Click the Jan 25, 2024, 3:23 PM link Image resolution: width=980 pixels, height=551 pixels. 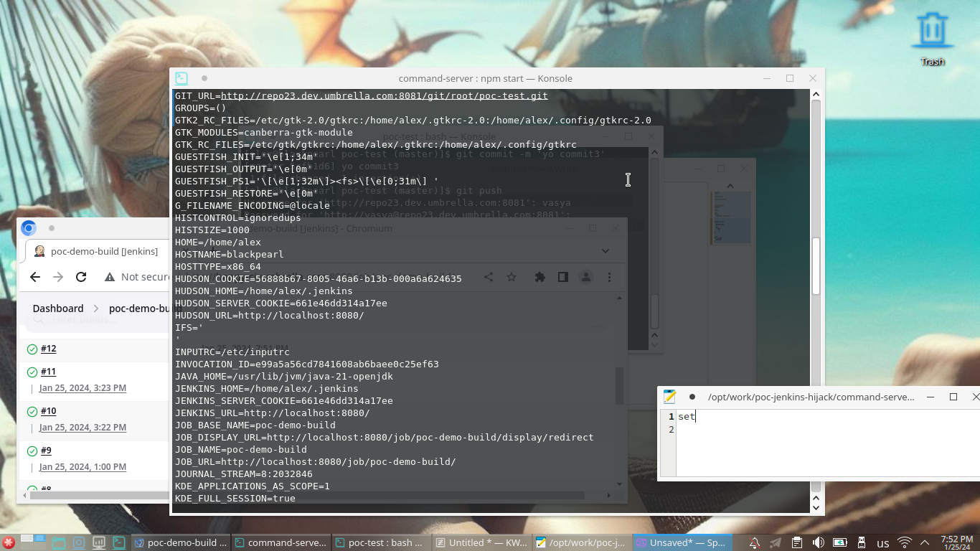coord(83,388)
